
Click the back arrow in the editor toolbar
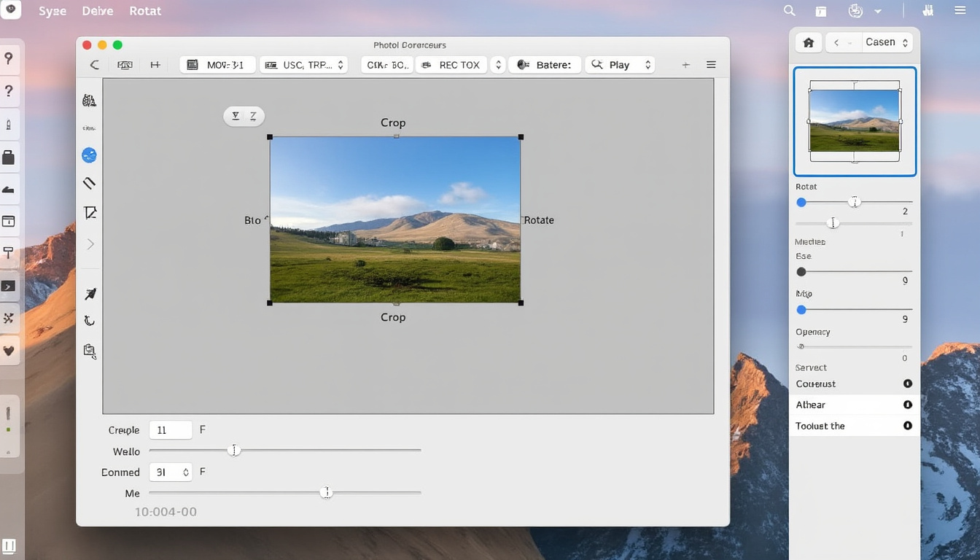[95, 65]
